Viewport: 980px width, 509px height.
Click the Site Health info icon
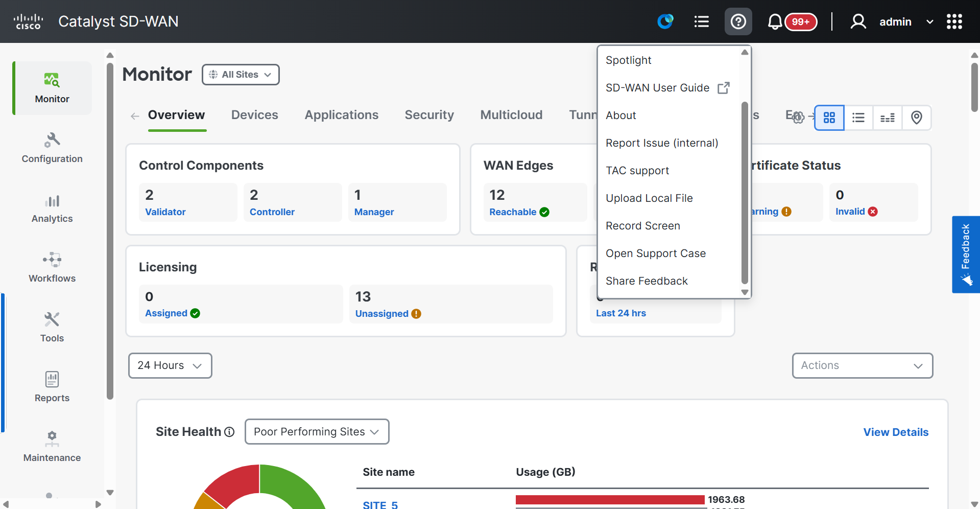point(230,432)
